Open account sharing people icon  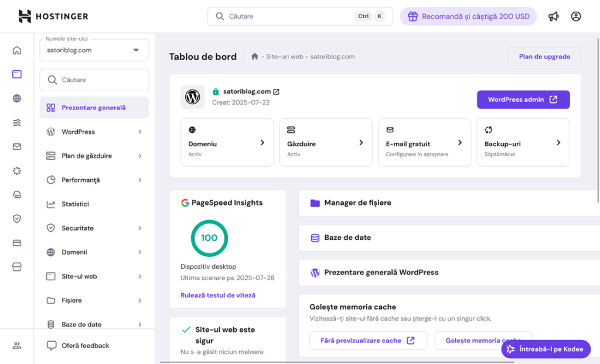17,346
